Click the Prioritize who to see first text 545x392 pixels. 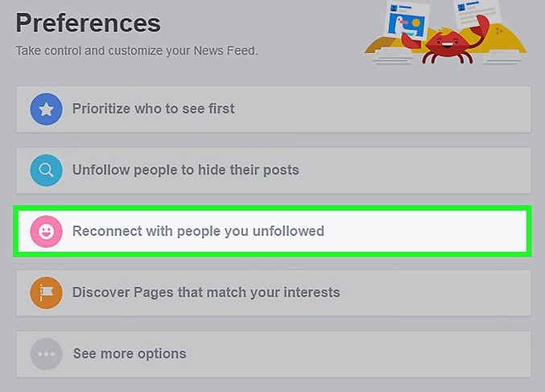153,109
